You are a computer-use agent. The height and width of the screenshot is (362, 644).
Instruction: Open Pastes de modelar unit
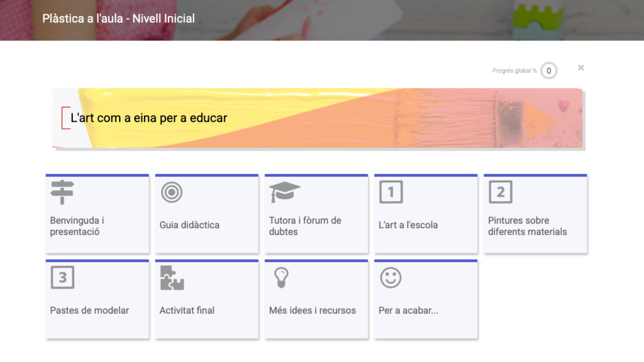pyautogui.click(x=89, y=310)
